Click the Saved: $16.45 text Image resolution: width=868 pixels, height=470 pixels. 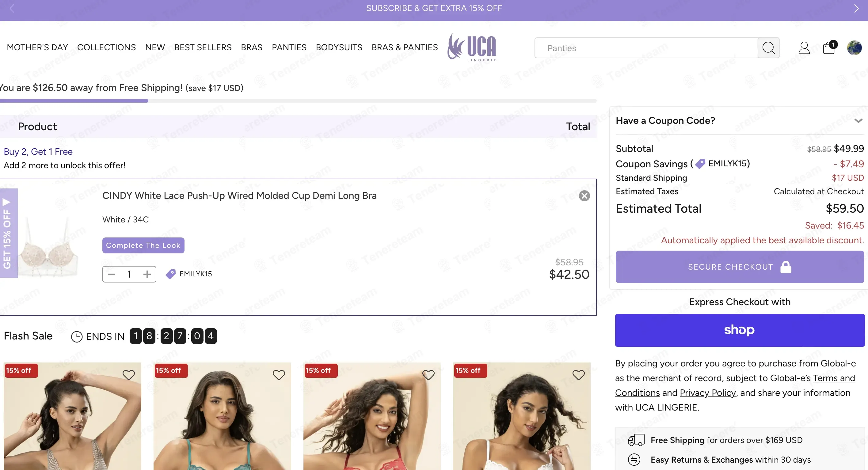(x=834, y=226)
